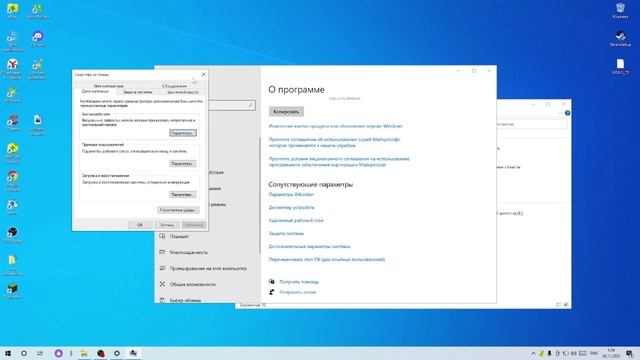The image size is (640, 360).
Task: Open Диспетчер устройств link
Action: 291,207
